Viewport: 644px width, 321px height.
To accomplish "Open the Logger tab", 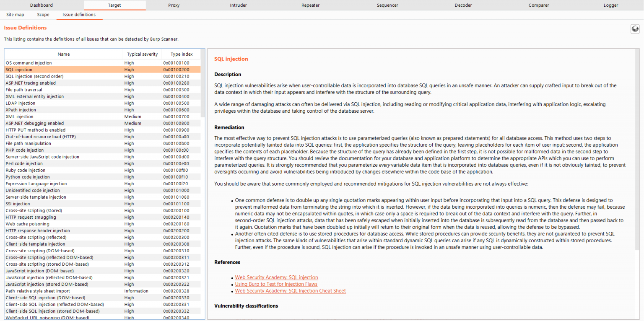I will (x=611, y=5).
